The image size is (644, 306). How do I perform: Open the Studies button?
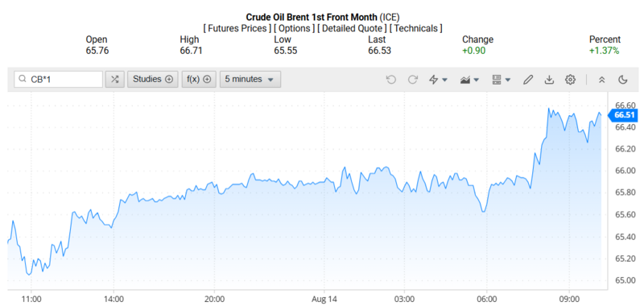(153, 79)
